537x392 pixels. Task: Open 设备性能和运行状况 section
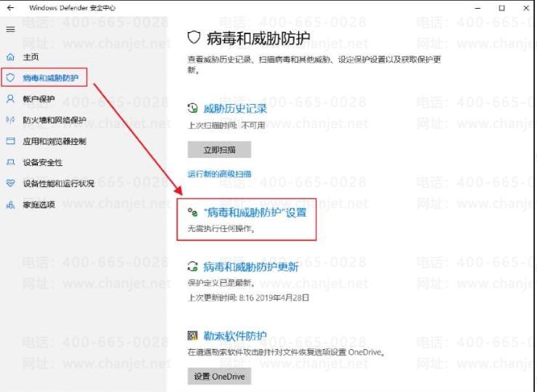[x=58, y=183]
